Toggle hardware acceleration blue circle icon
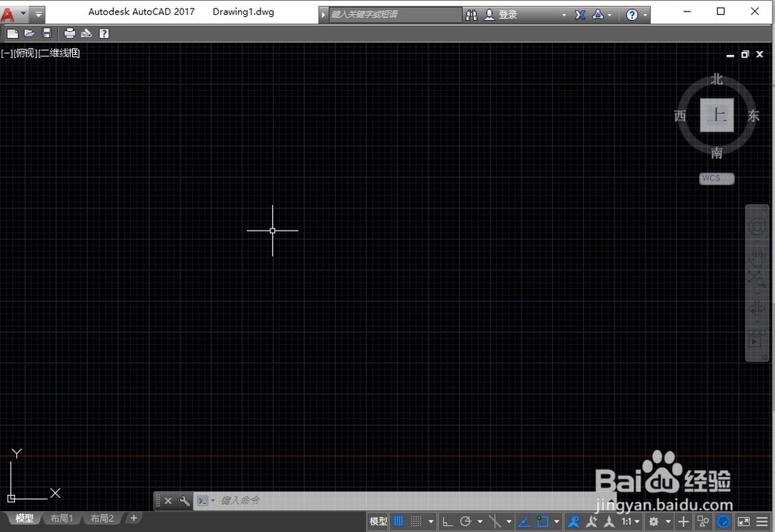 [724, 521]
